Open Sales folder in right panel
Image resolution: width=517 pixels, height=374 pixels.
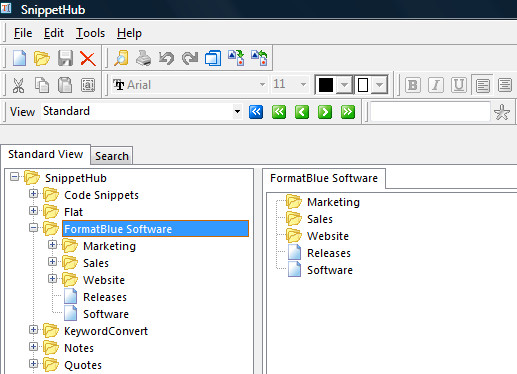(x=320, y=219)
